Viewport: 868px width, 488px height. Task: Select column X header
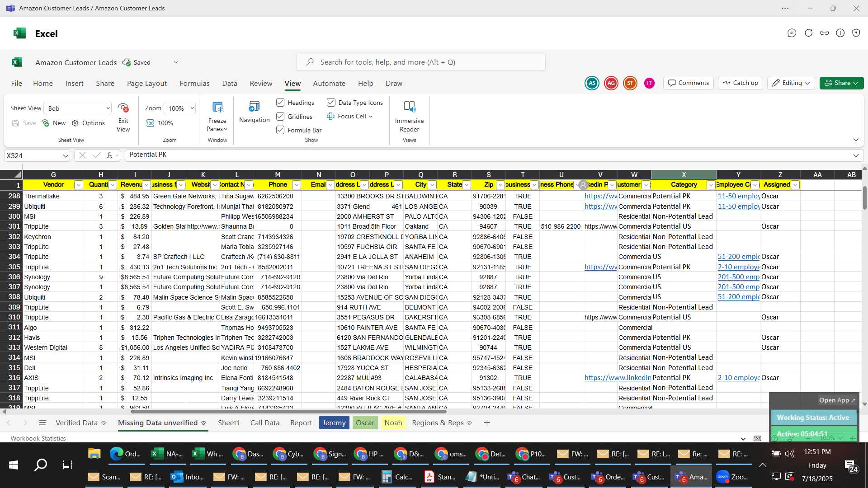[x=684, y=175]
